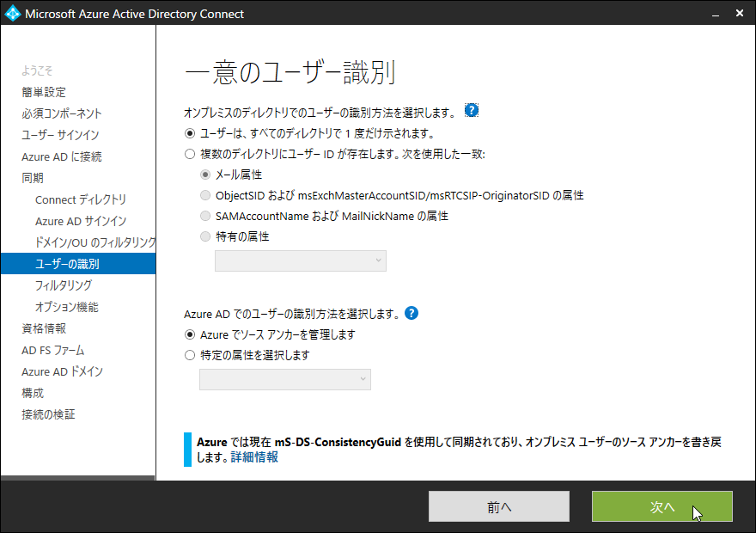Screen dimensions: 756x533
Task: Open help for on-premises user identification
Action: 471,110
